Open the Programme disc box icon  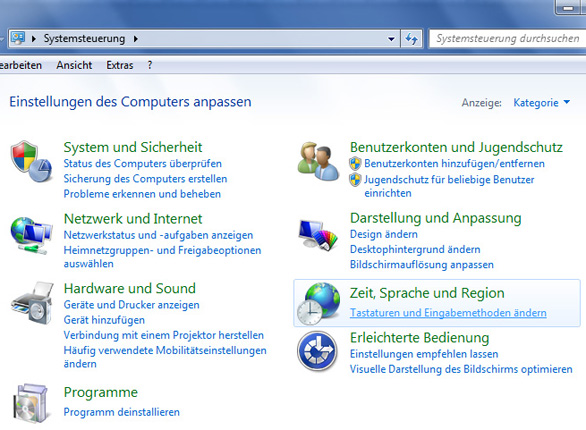coord(31,403)
